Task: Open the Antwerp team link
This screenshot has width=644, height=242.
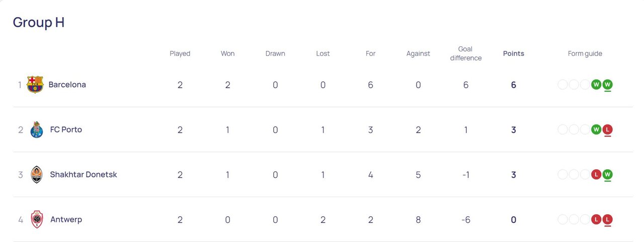Action: [x=66, y=219]
